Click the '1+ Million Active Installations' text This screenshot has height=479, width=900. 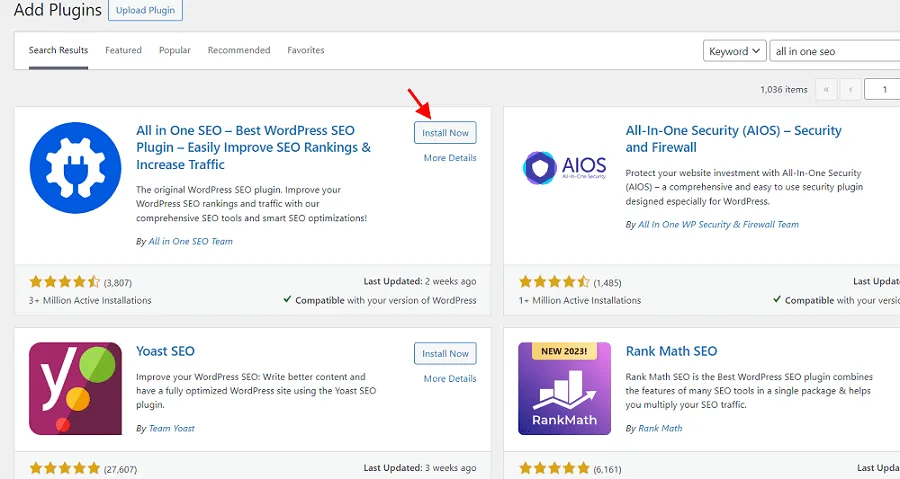point(580,301)
